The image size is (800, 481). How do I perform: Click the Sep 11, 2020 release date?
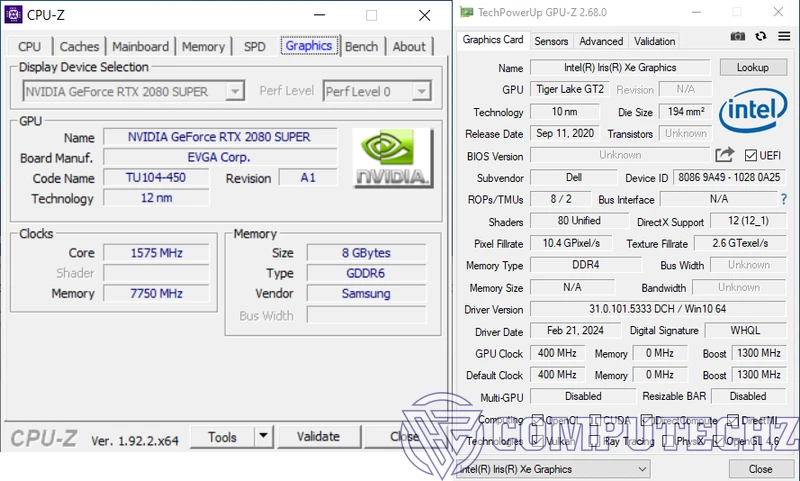coord(565,133)
